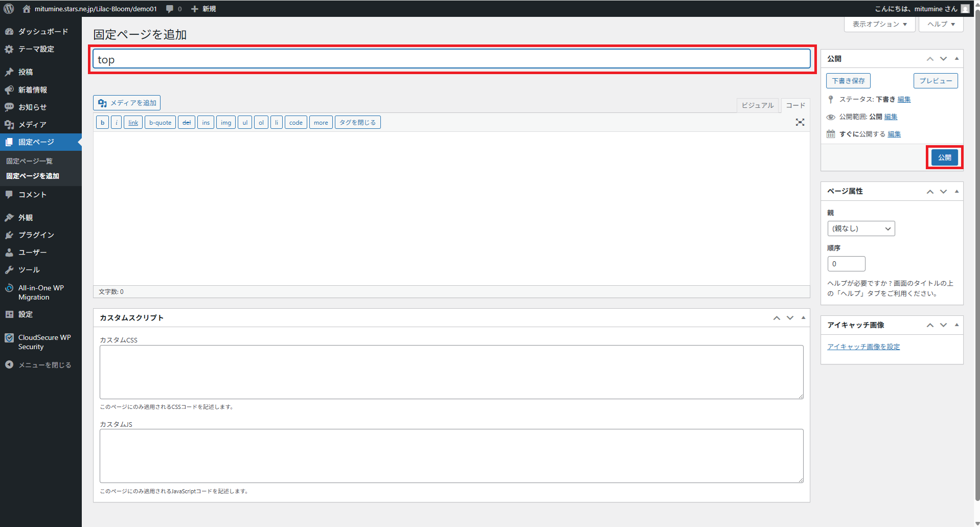Open the site home icon link
980x527 pixels.
click(27, 9)
